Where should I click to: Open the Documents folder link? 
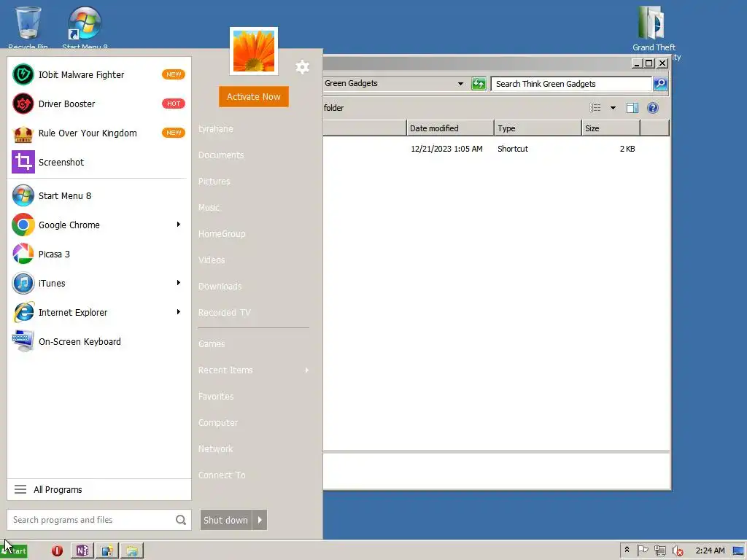pyautogui.click(x=221, y=155)
